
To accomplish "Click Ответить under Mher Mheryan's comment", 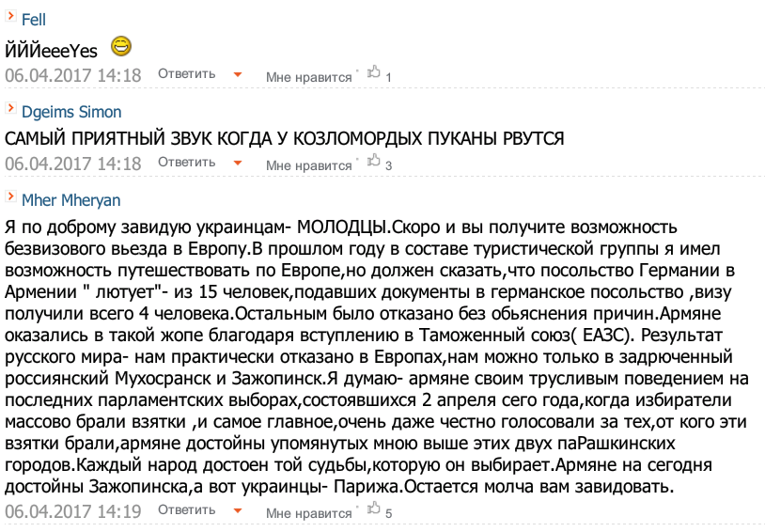I will [x=186, y=510].
